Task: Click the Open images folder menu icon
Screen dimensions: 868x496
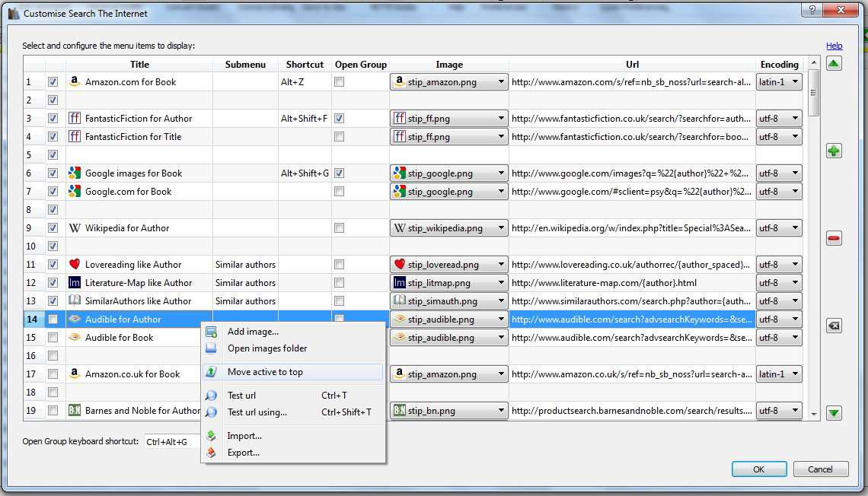Action: (211, 348)
